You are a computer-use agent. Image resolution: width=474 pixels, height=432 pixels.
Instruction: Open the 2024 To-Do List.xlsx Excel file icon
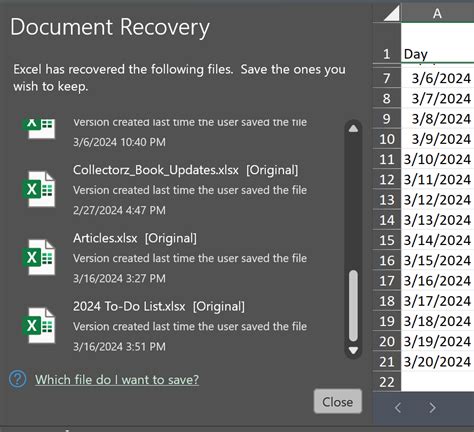pyautogui.click(x=39, y=325)
